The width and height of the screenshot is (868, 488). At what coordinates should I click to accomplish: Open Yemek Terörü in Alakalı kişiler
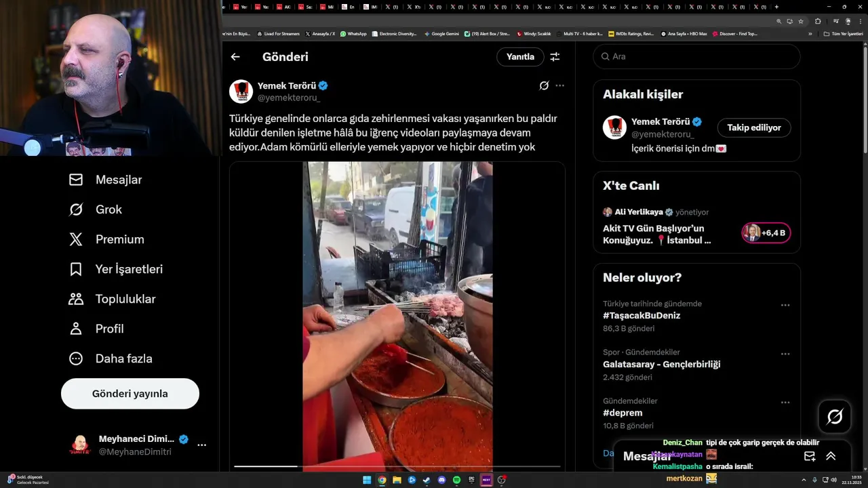point(661,122)
